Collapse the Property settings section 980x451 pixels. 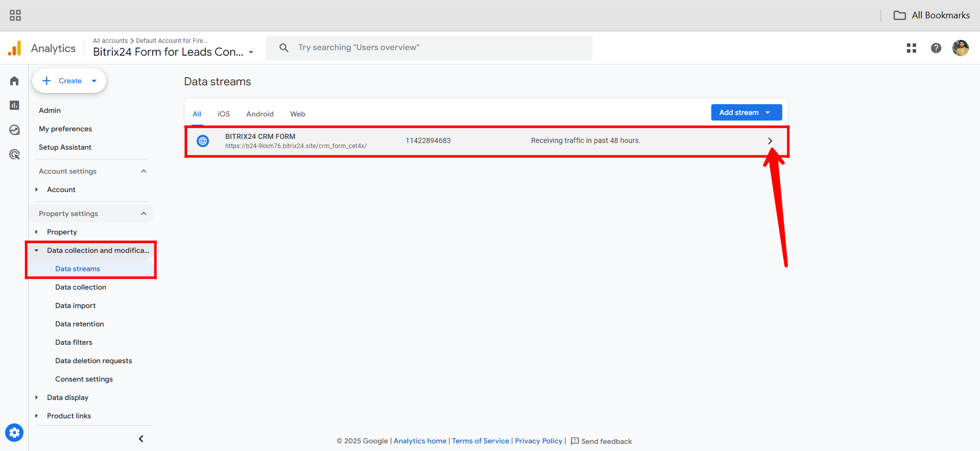click(x=144, y=213)
